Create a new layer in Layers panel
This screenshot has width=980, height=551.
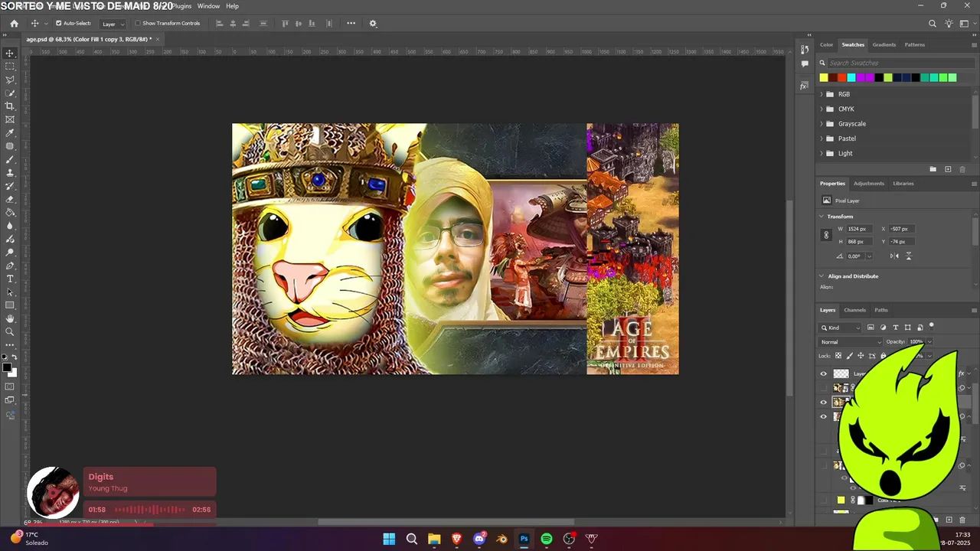click(949, 520)
